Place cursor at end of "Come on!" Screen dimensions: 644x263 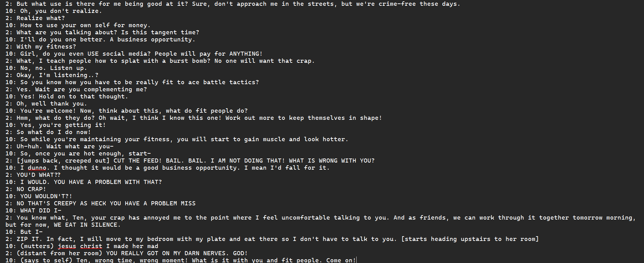(x=356, y=260)
